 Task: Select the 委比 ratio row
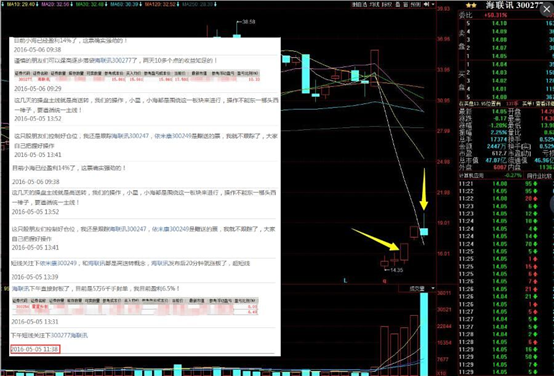[506, 15]
